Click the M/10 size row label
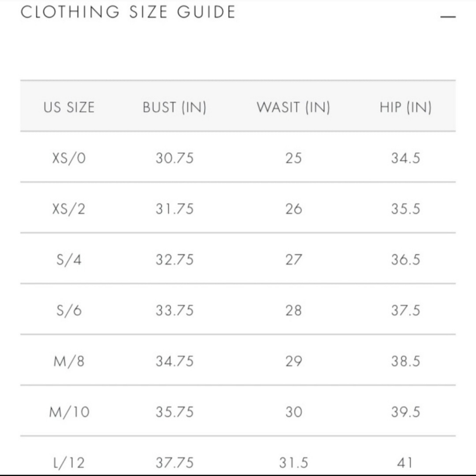The height and width of the screenshot is (476, 476). (69, 412)
